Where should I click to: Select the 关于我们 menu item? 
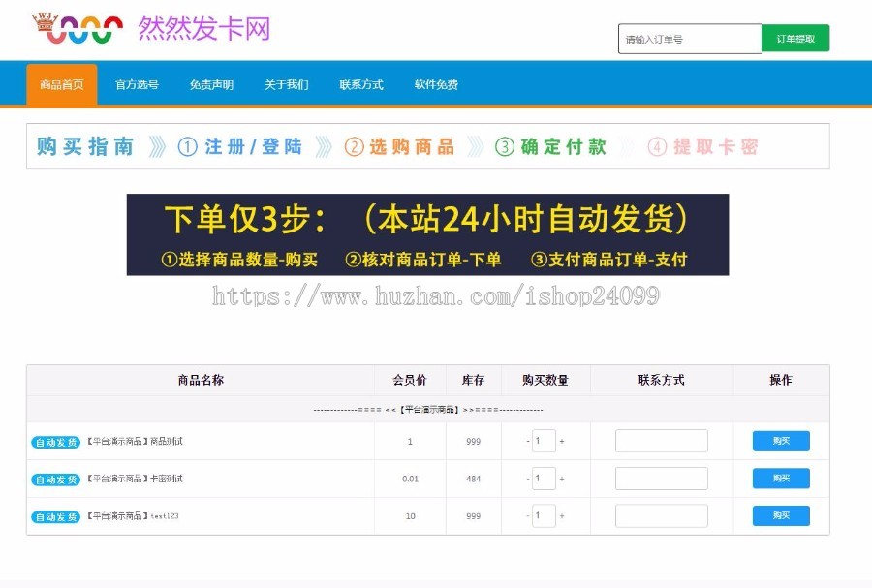pyautogui.click(x=287, y=84)
